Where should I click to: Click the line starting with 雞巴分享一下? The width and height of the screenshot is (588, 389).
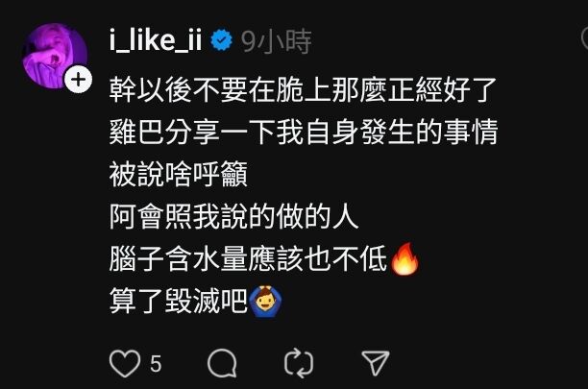click(304, 132)
